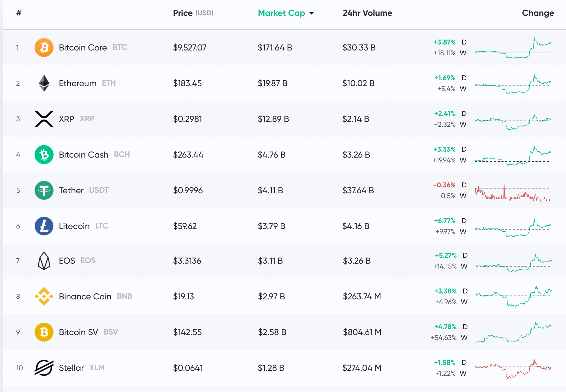Select the $171.64 B market cap
The image size is (566, 392).
click(275, 47)
